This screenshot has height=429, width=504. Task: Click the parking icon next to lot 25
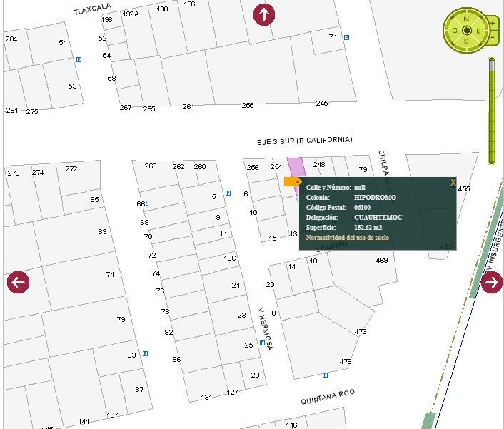262,343
